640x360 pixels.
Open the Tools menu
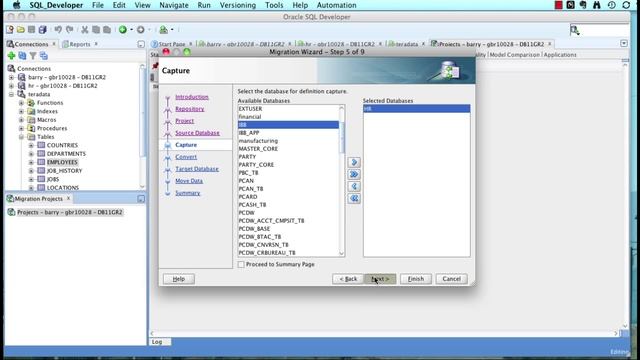click(x=274, y=5)
